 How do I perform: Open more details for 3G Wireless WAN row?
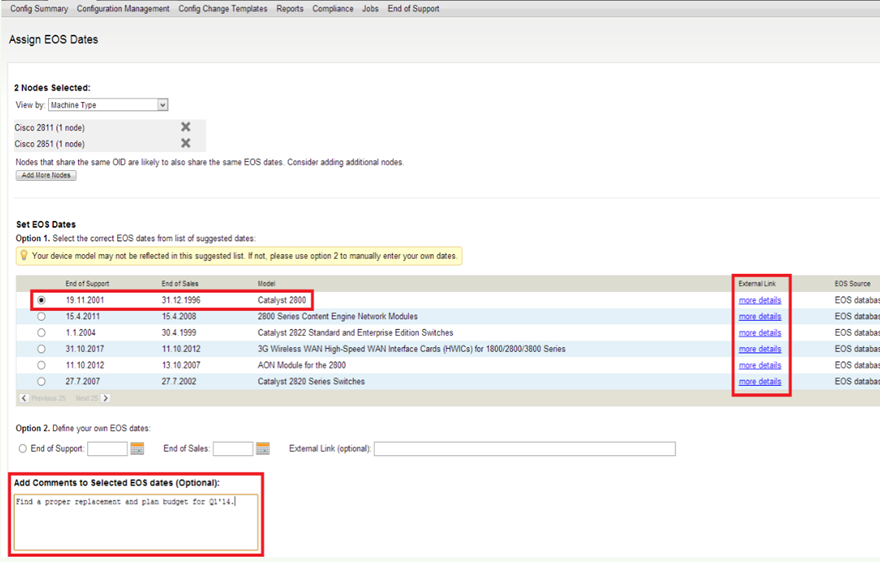click(760, 349)
